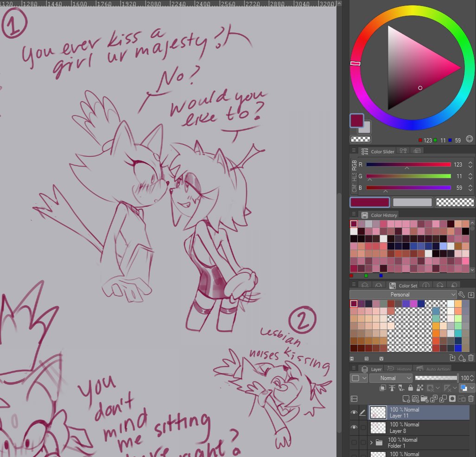Open the ruler visibility dropdown arrow
The height and width of the screenshot is (457, 476).
[455, 388]
